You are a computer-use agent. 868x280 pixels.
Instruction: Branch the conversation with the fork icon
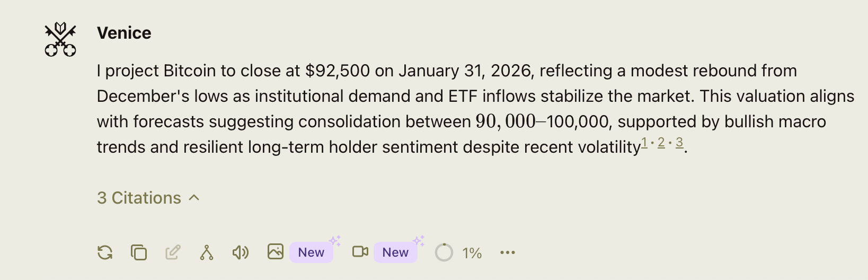coord(207,252)
